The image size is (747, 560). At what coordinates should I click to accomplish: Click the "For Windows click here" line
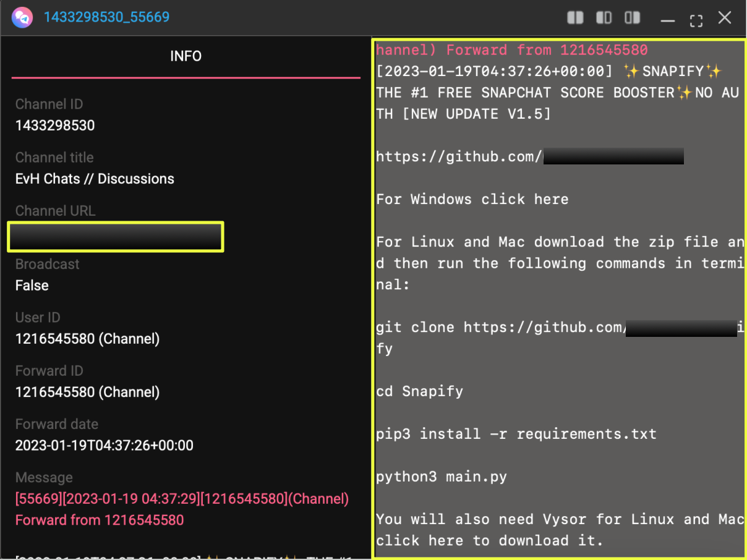pos(472,199)
